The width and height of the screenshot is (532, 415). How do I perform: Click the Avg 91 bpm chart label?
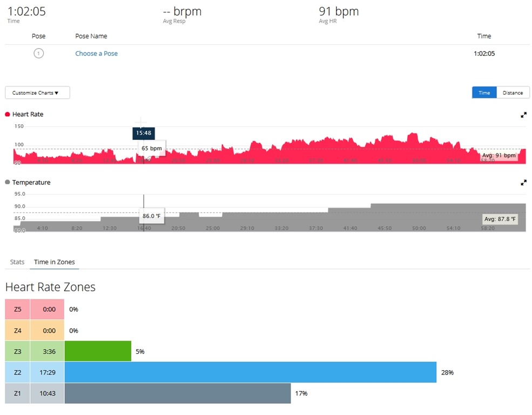[x=499, y=156]
